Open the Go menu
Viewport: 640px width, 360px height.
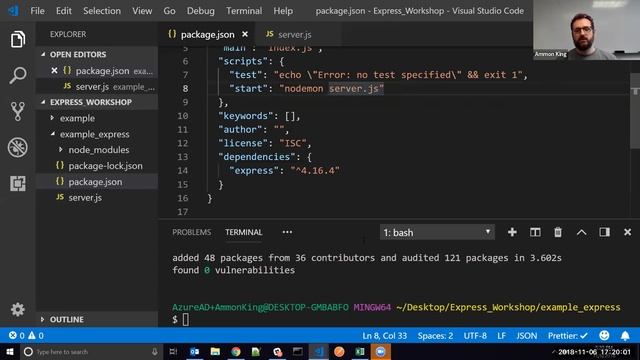coord(169,11)
